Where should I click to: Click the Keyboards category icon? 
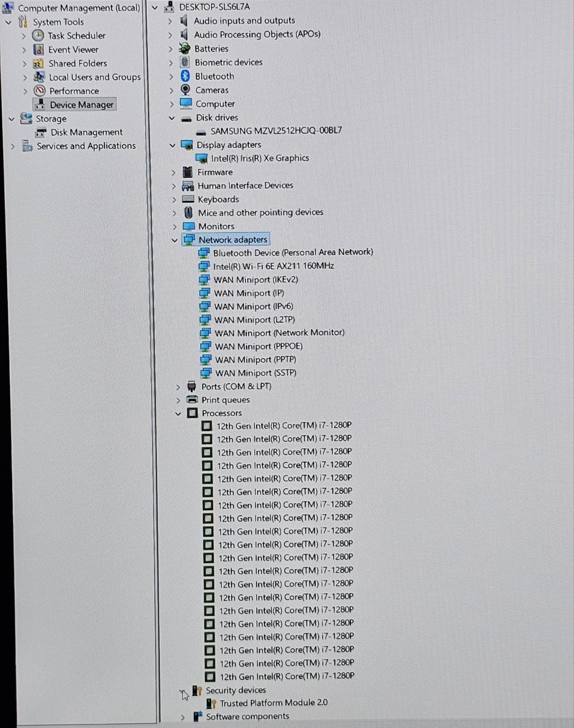[188, 199]
